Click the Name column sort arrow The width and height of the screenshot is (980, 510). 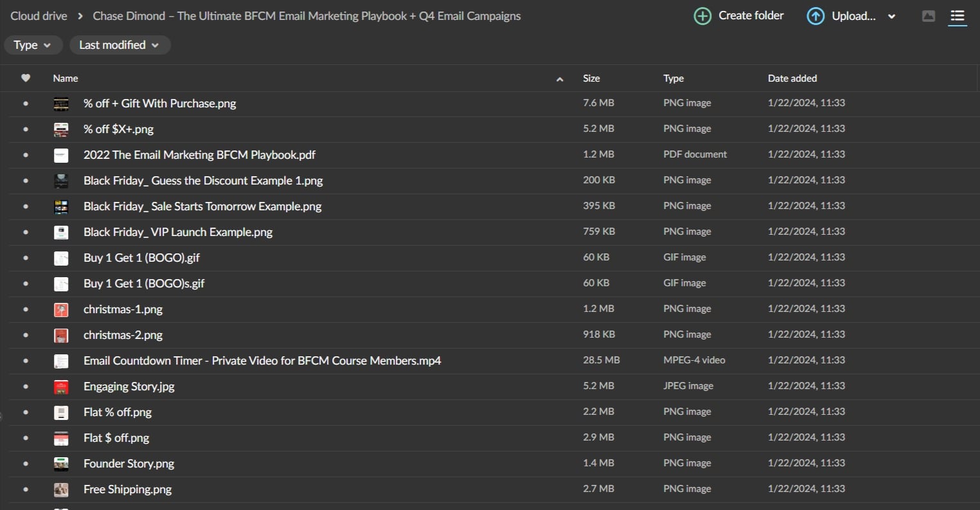point(559,78)
